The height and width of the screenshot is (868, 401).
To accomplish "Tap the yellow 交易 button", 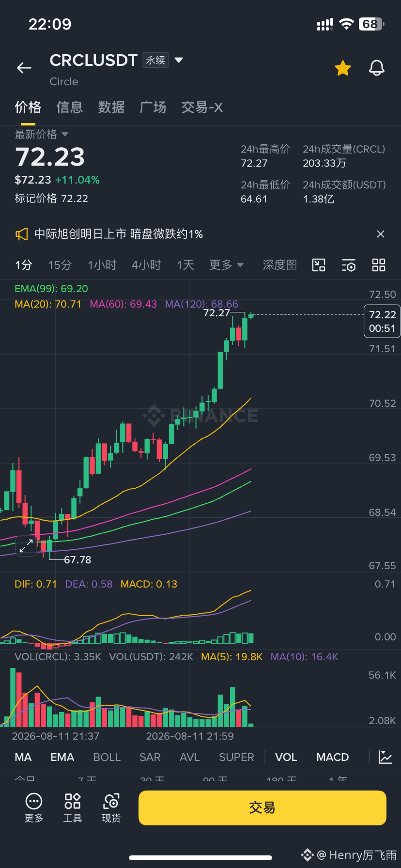I will point(262,807).
